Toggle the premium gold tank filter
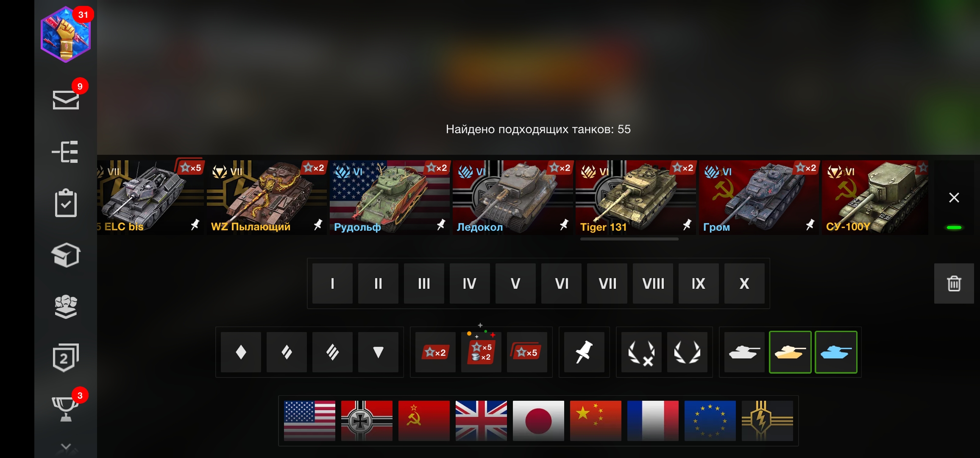This screenshot has height=458, width=980. [x=790, y=352]
